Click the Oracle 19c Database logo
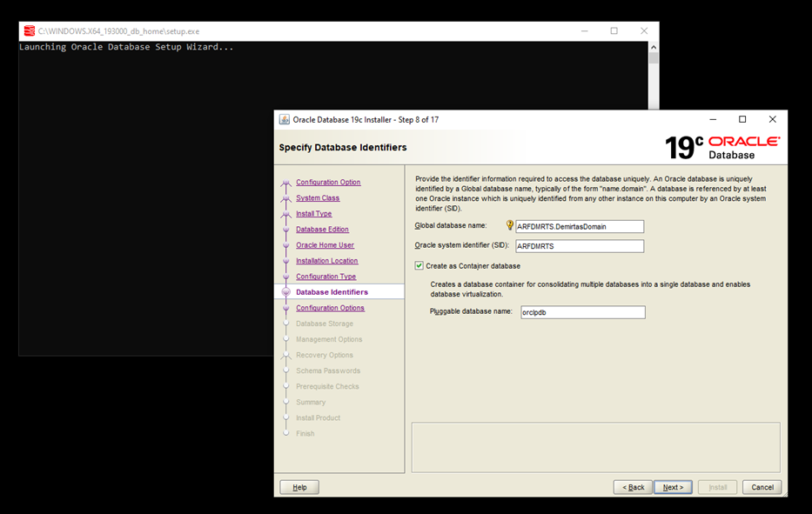Screen dimensions: 812x514 click(x=722, y=148)
